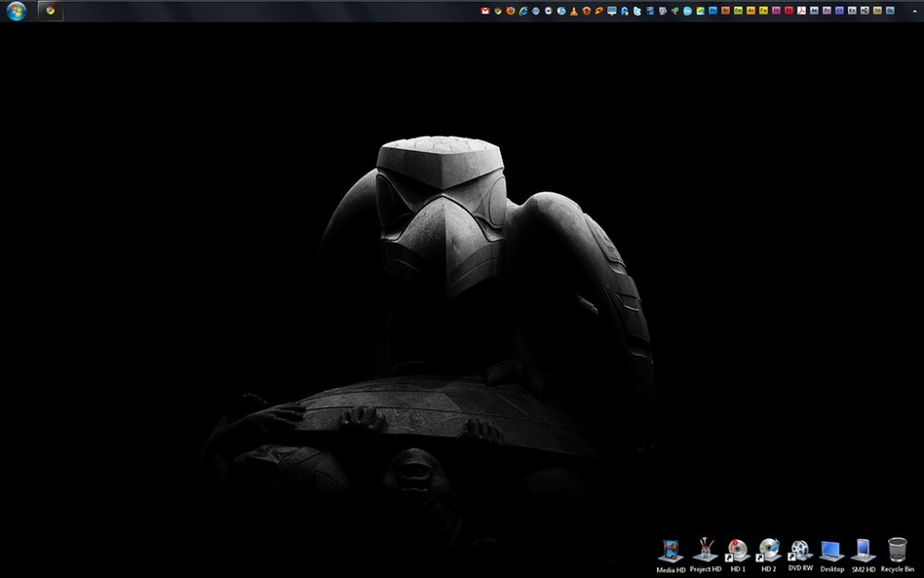
Task: Open FileZilla from the toolbar
Action: coord(625,11)
